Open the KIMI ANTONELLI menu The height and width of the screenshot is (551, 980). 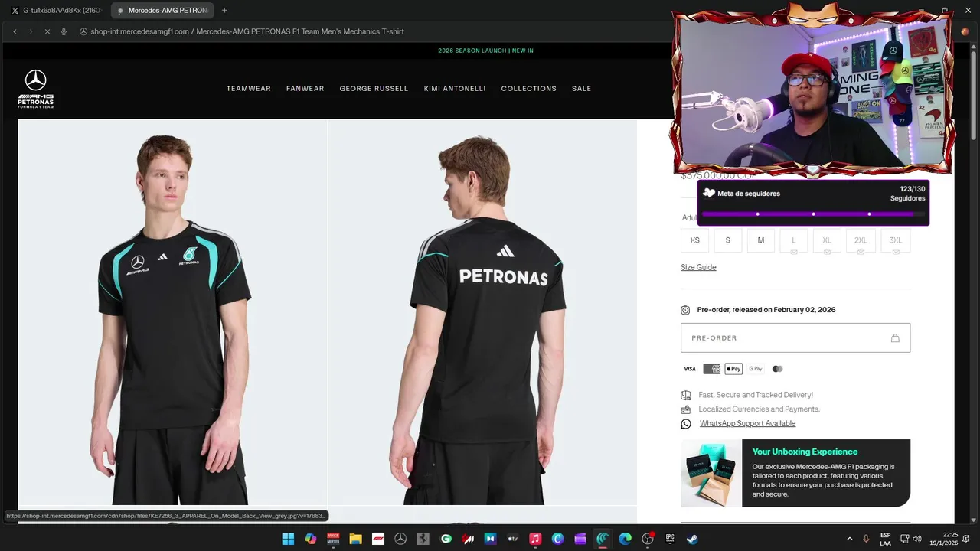(x=455, y=89)
